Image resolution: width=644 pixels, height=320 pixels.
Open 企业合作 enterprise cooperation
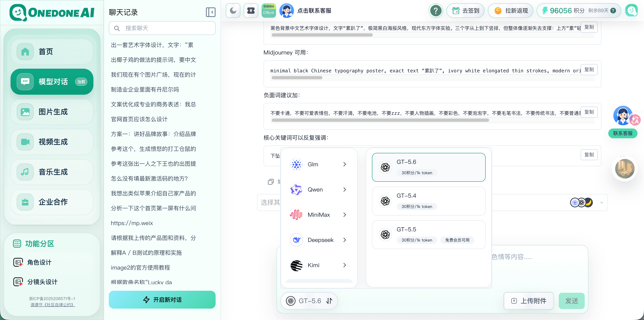pos(52,202)
